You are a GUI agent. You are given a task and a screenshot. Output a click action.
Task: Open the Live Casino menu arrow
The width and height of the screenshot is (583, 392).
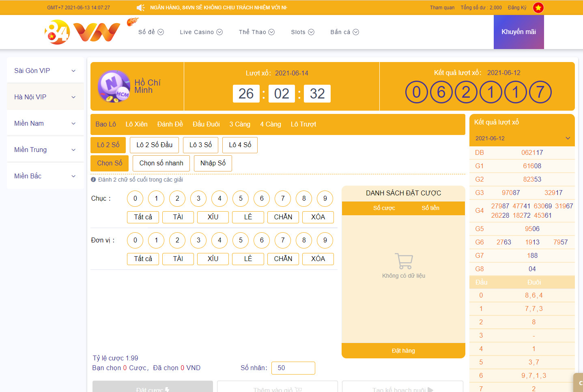219,32
